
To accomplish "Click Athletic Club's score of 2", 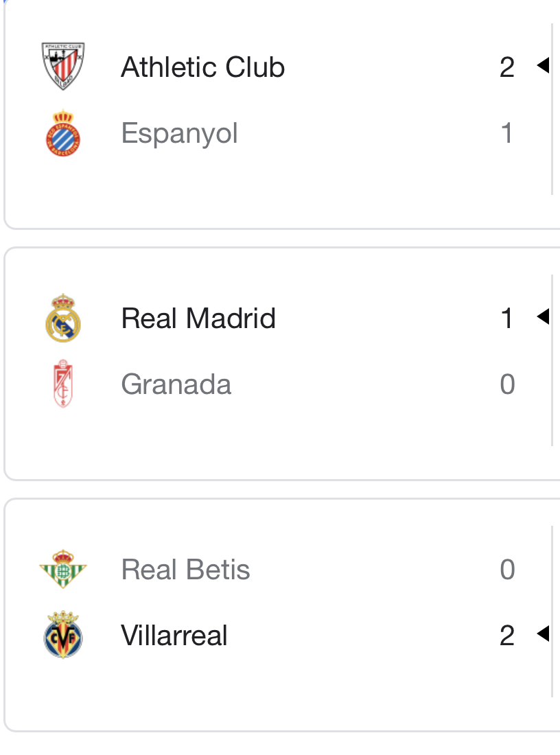I will tap(507, 67).
